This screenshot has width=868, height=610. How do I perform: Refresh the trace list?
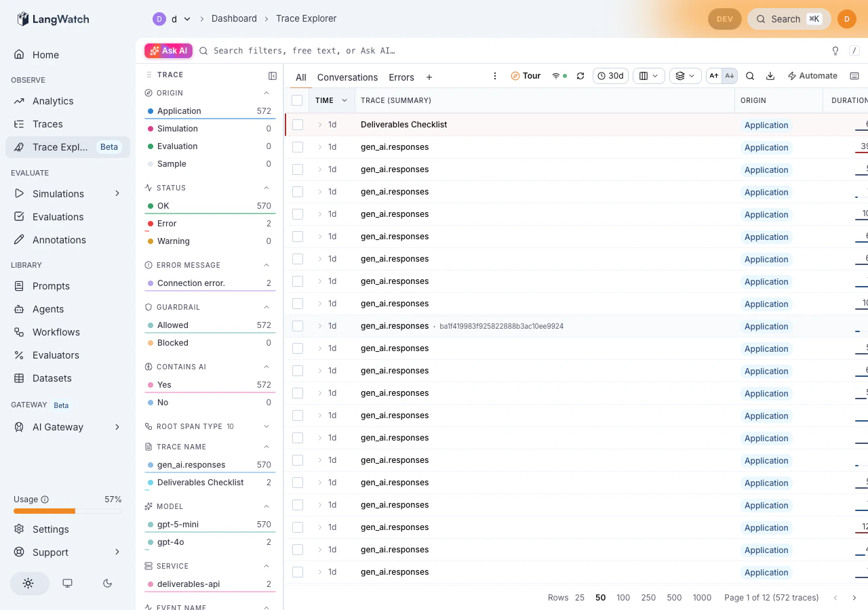[580, 76]
